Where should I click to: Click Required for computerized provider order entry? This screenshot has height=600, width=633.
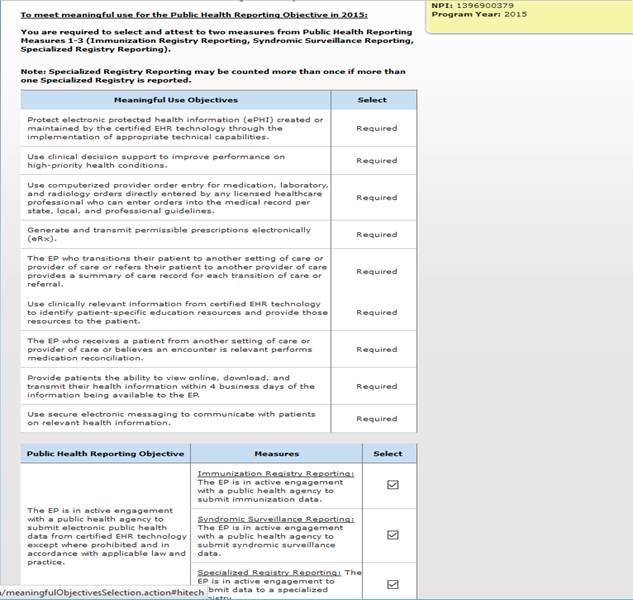[x=376, y=198]
